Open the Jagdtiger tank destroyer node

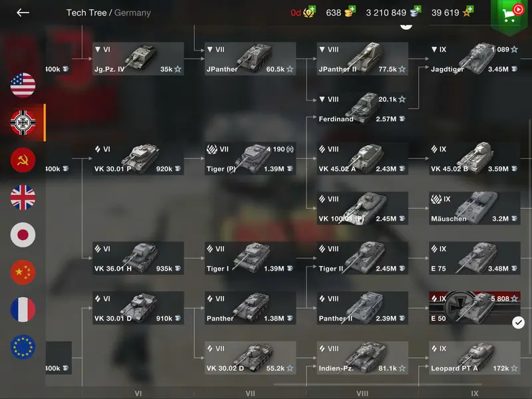pyautogui.click(x=474, y=59)
